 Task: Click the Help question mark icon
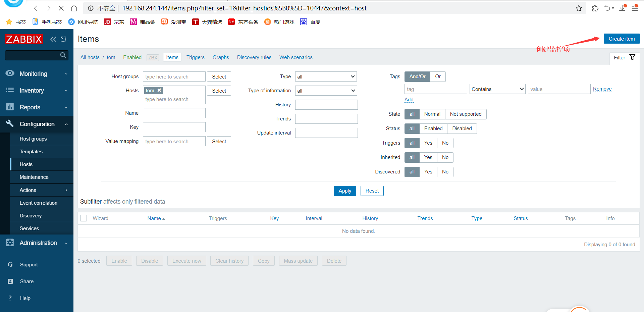[x=10, y=298]
